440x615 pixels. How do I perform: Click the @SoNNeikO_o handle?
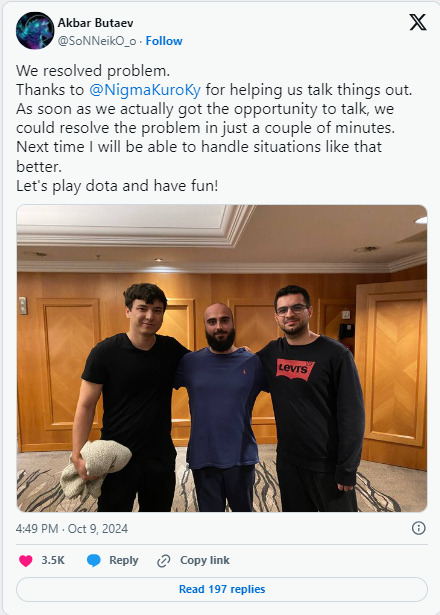97,41
